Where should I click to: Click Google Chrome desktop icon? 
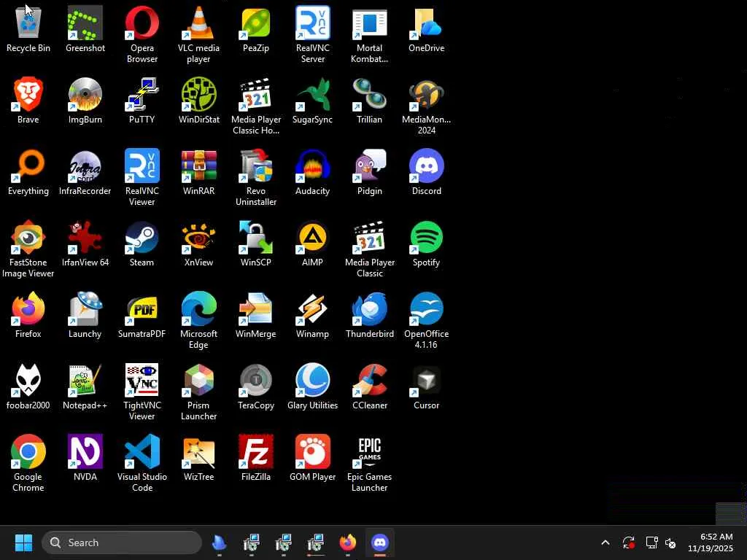pyautogui.click(x=28, y=451)
